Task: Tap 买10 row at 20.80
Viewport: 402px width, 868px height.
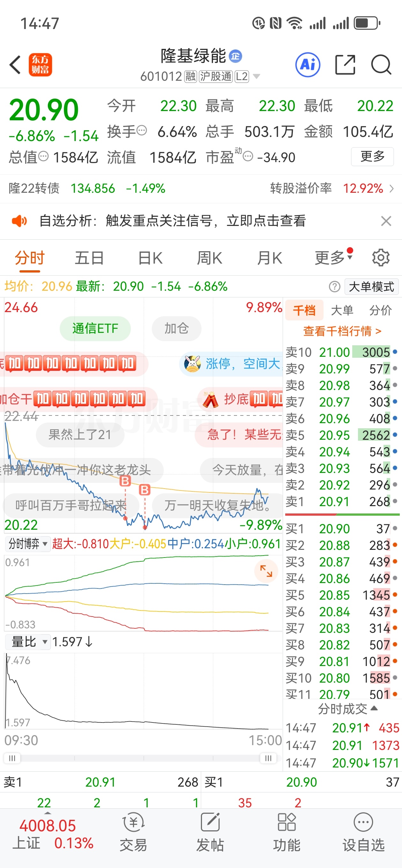Action: point(342,678)
